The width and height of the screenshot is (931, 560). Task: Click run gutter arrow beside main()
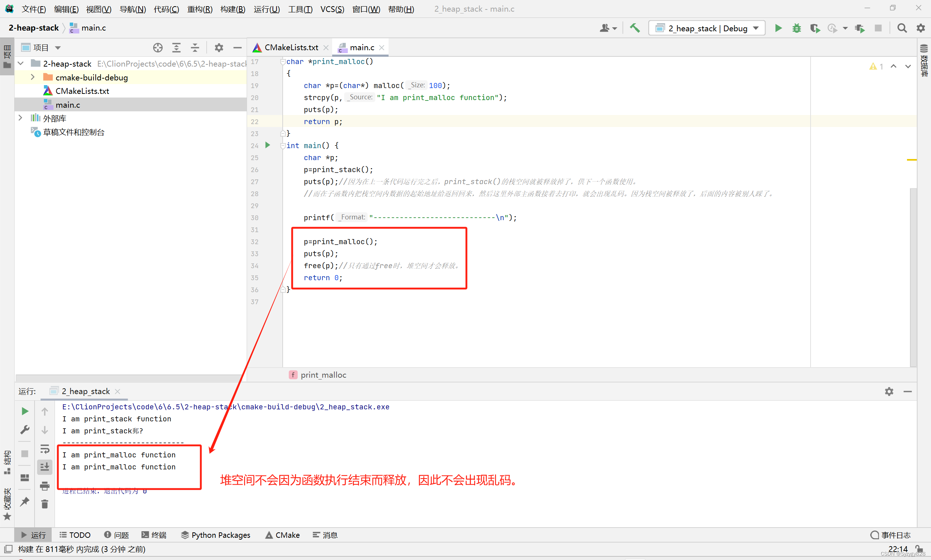click(267, 145)
